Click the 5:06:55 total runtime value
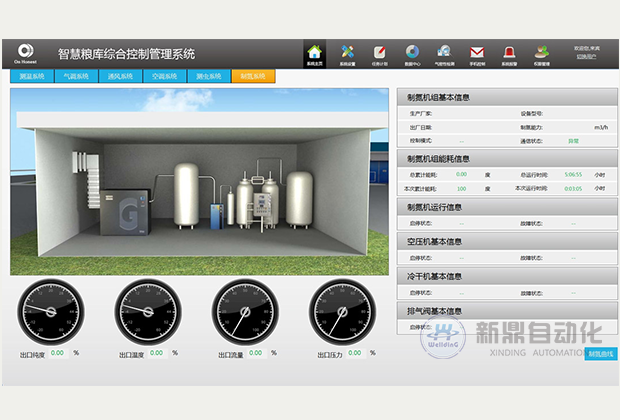Viewport: 620px width, 420px height. (x=573, y=174)
